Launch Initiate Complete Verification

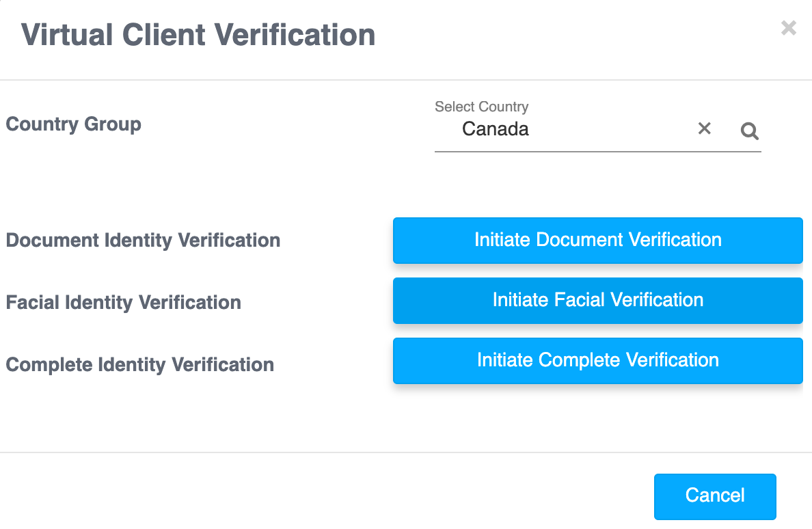click(x=597, y=360)
